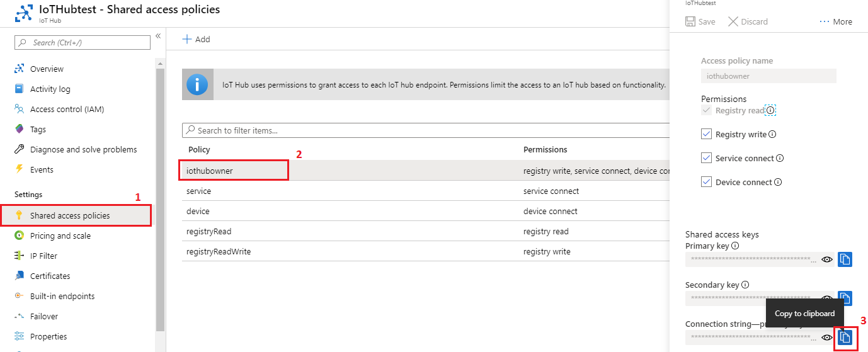This screenshot has height=352, width=868.
Task: Copy the Secondary key to clipboard
Action: pyautogui.click(x=845, y=298)
